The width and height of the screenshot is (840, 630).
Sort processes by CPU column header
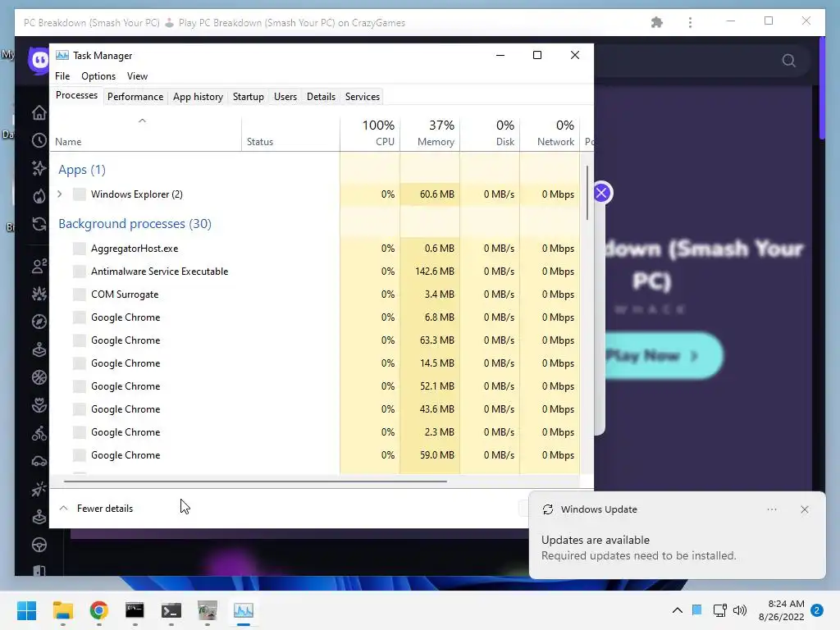(x=370, y=133)
